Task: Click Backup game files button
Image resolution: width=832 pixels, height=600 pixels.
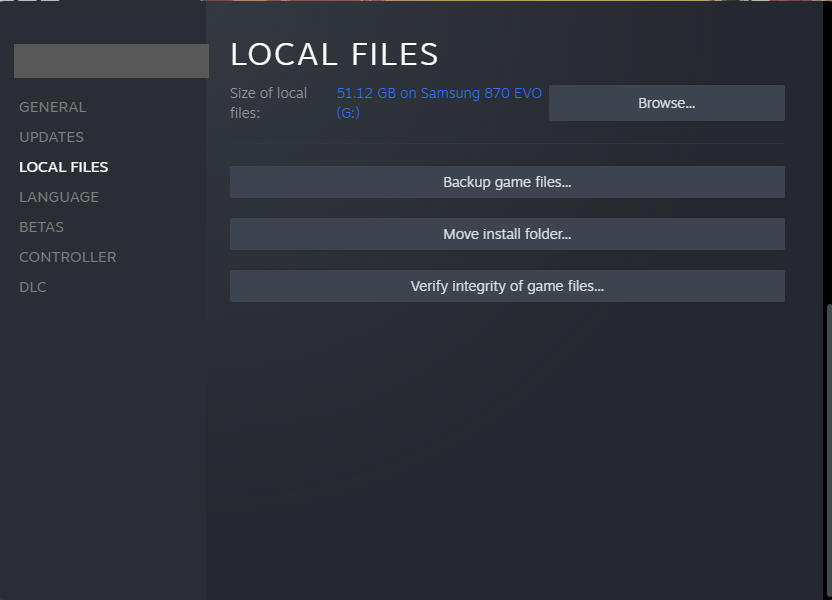Action: point(507,182)
